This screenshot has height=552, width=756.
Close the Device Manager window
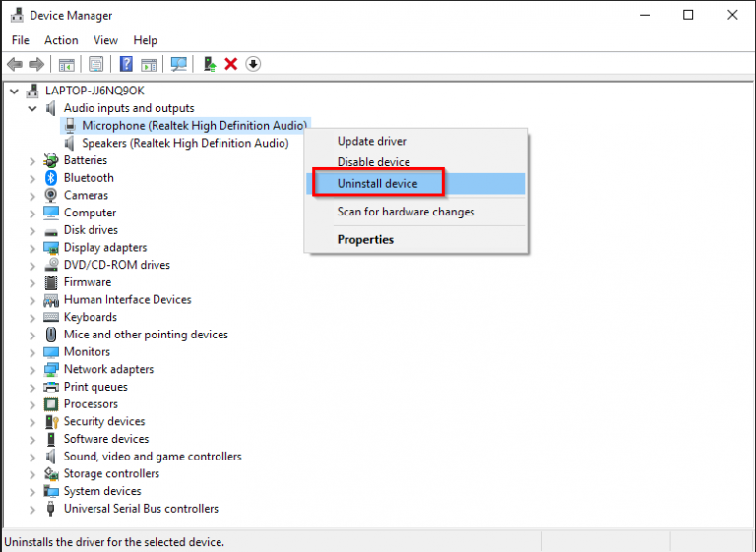(732, 15)
